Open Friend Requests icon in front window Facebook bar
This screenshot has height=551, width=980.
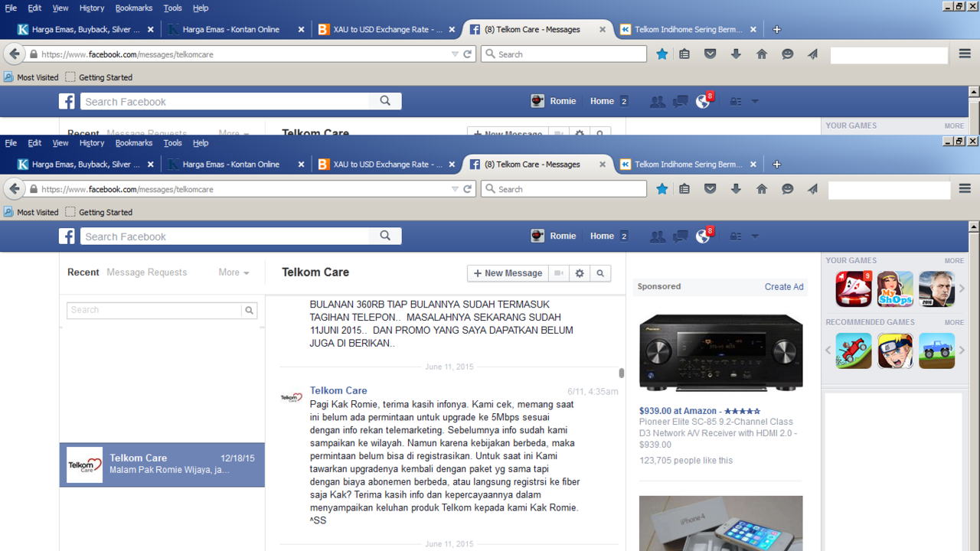657,236
